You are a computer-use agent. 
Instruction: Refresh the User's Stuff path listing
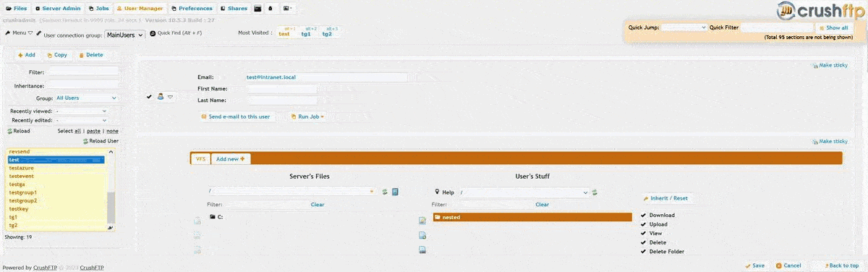595,192
